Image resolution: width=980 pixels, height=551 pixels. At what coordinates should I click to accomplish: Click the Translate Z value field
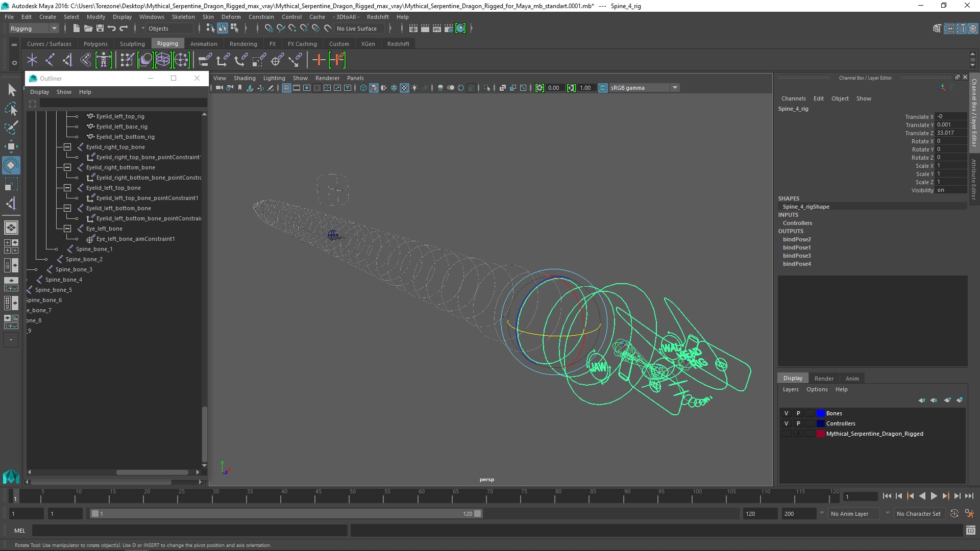(950, 133)
